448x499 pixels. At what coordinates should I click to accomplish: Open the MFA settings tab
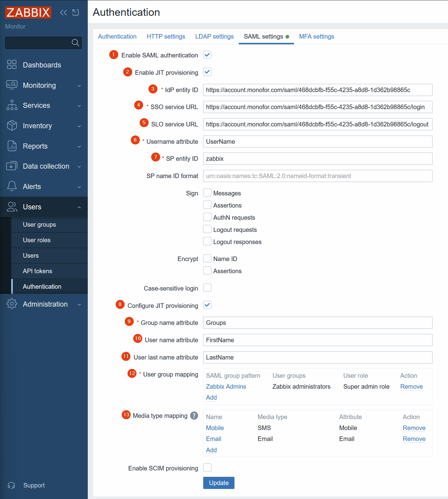click(x=316, y=36)
